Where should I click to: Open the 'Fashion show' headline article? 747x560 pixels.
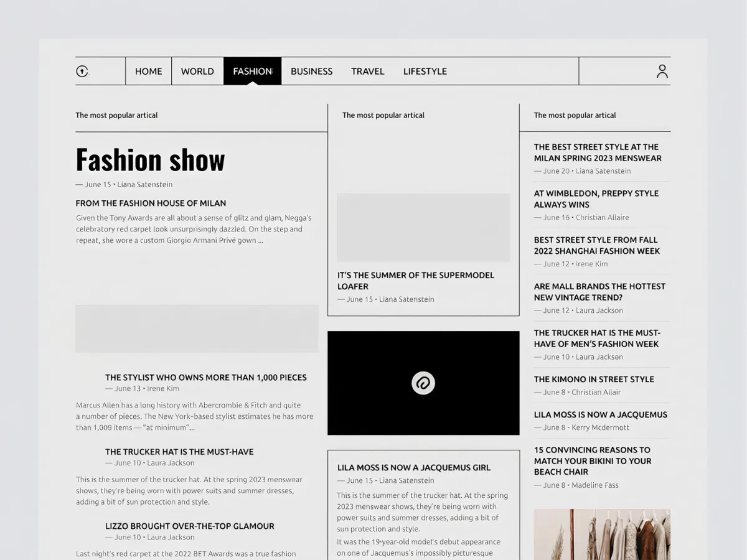150,160
